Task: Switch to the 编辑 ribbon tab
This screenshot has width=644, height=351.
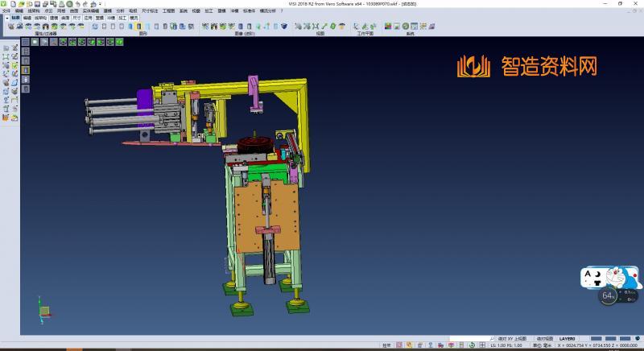Action: pyautogui.click(x=27, y=17)
